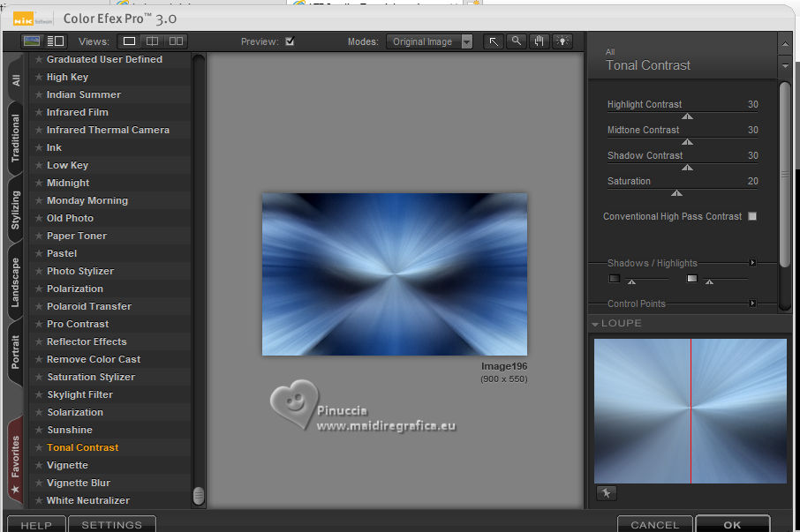Image resolution: width=800 pixels, height=532 pixels.
Task: Open the All filters tab
Action: click(x=16, y=80)
